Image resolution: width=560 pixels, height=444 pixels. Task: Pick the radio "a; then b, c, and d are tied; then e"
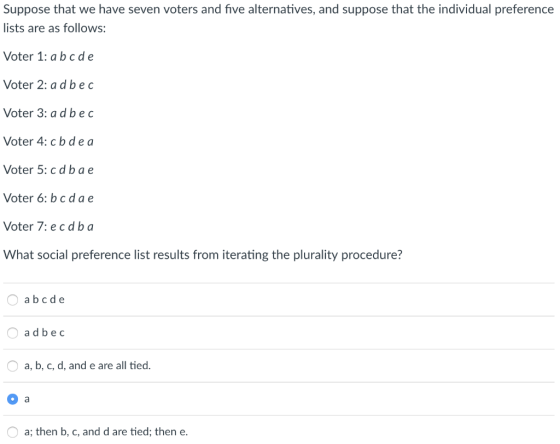click(12, 432)
